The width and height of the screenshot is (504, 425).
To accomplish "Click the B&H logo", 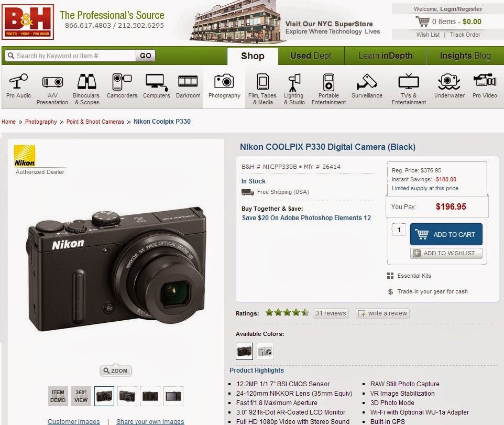I will [28, 22].
